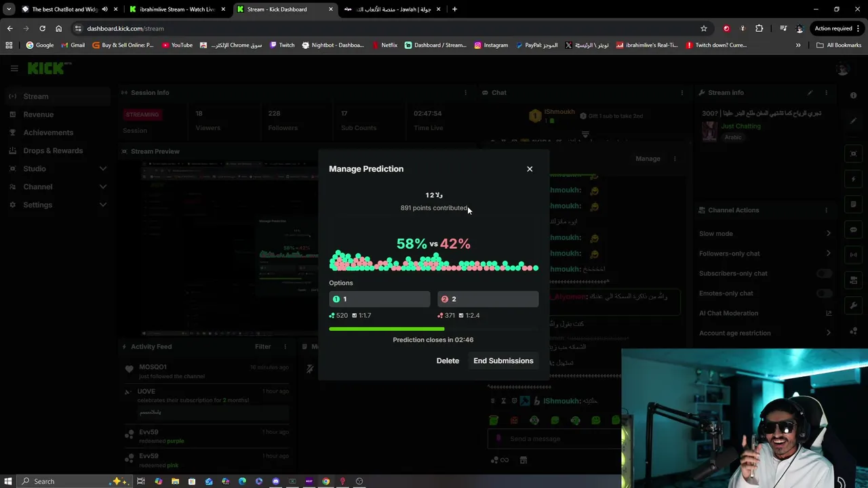Click '891 points contributed' text
The width and height of the screenshot is (868, 488).
[x=434, y=208]
